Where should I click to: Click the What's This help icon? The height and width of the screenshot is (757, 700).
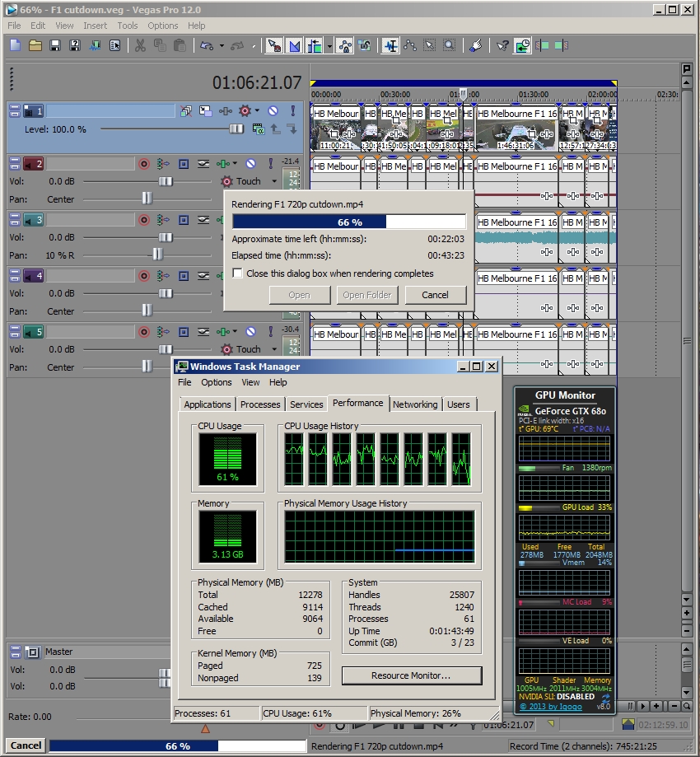coord(502,46)
